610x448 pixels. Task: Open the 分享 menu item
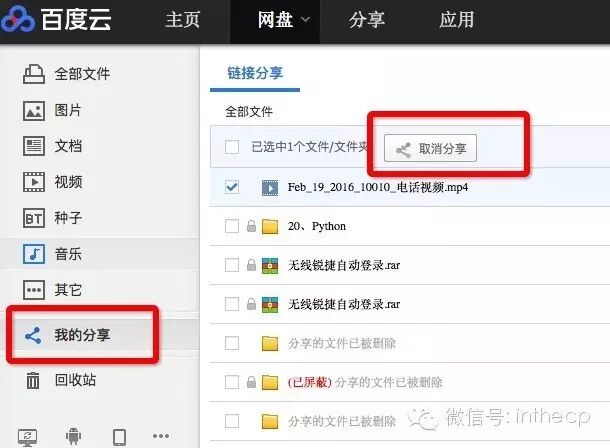point(366,19)
